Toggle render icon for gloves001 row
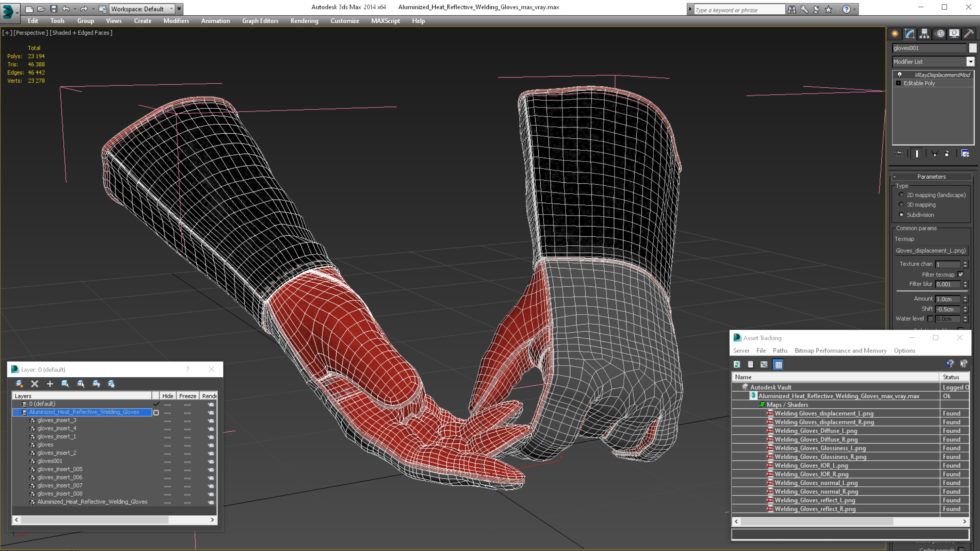The image size is (980, 551). pyautogui.click(x=211, y=461)
